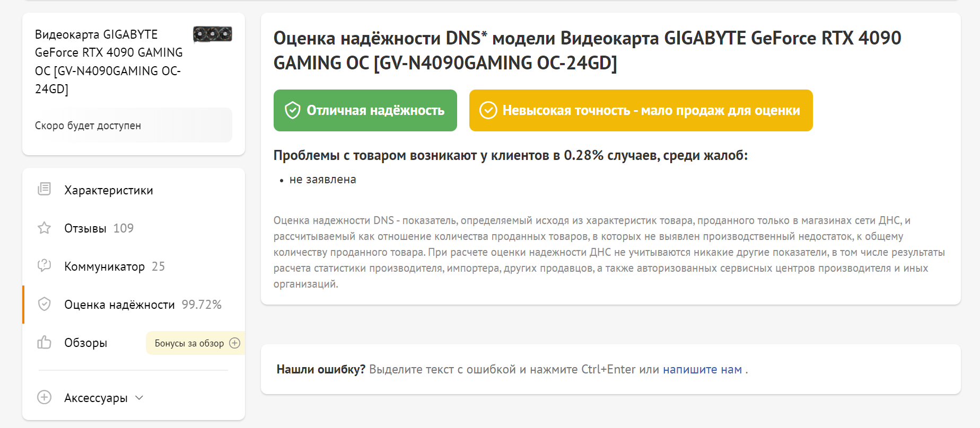Click the не заявлена complaint bullet
980x428 pixels.
coord(323,180)
